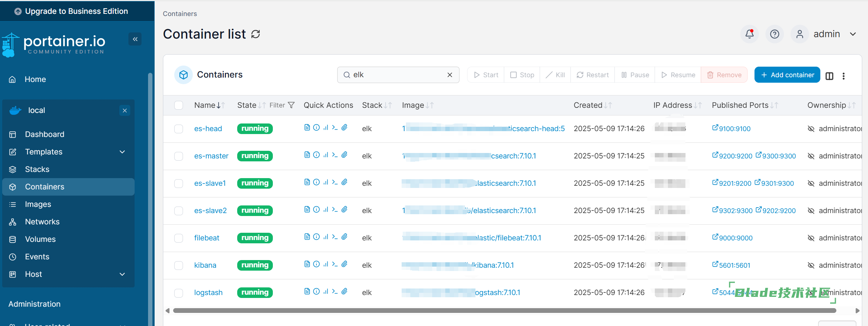Open published port 9100:9100 link

tap(731, 129)
